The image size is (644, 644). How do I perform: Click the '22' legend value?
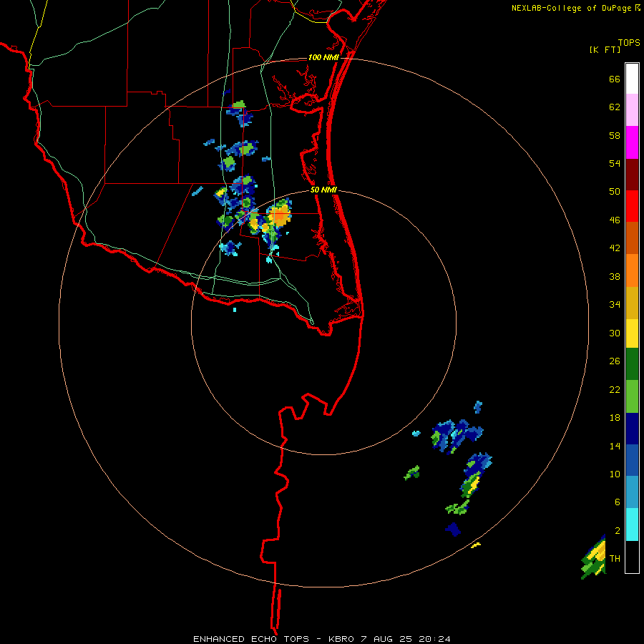pos(615,389)
